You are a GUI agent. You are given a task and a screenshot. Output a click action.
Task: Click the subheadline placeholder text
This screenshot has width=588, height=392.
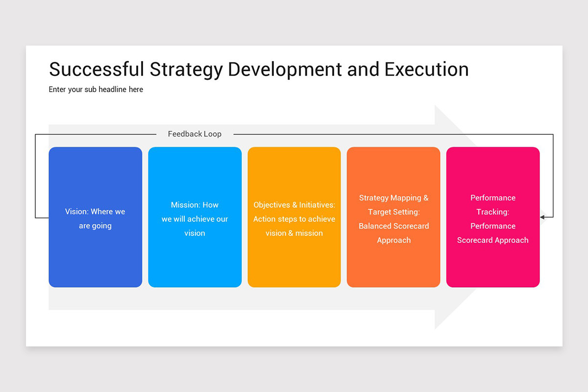(x=96, y=89)
